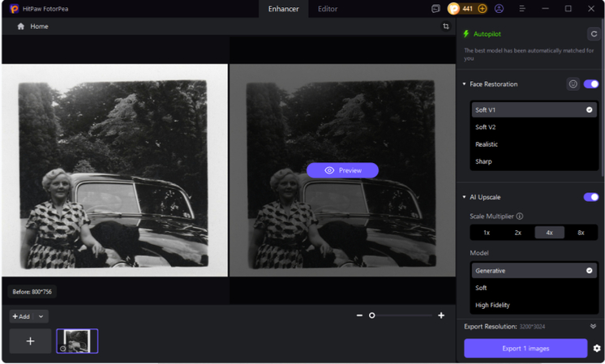Choose 8x scale multiplier

(x=581, y=233)
